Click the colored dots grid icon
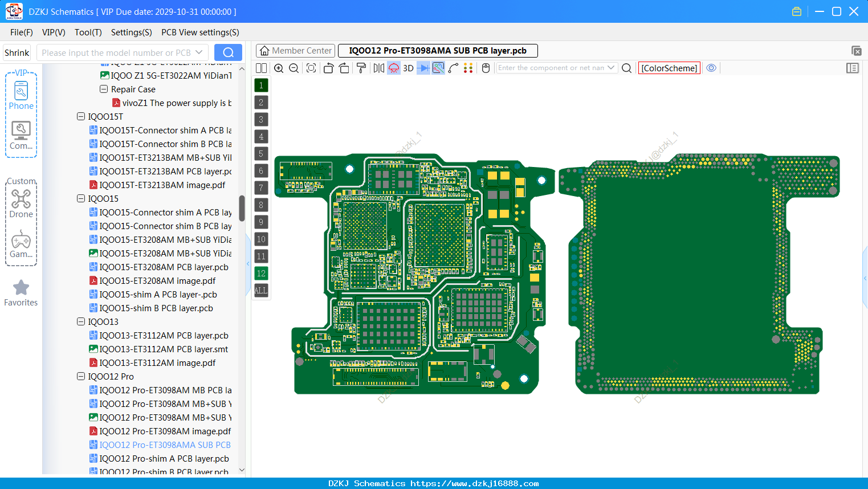Viewport: 868px width, 489px height. coord(468,68)
